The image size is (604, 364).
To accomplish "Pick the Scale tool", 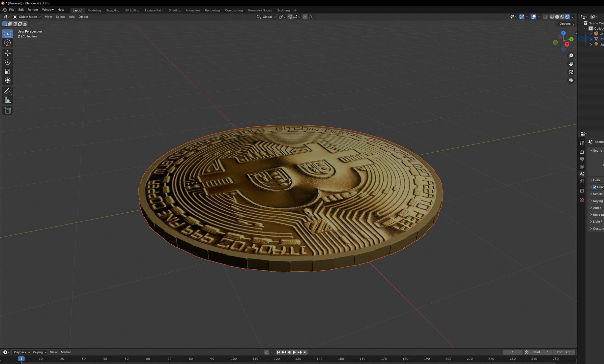I will 7,71.
